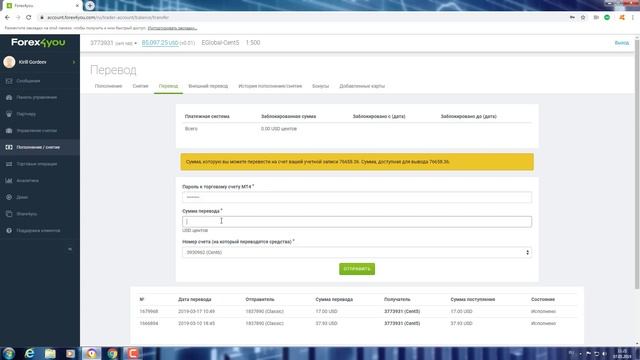Click the browser back arrow
The height and width of the screenshot is (360, 640).
[7, 18]
